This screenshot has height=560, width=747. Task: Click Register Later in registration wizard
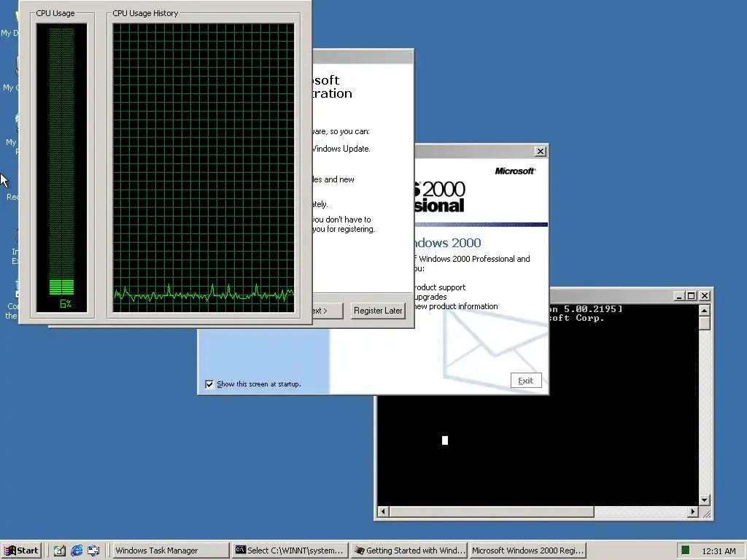click(x=378, y=311)
